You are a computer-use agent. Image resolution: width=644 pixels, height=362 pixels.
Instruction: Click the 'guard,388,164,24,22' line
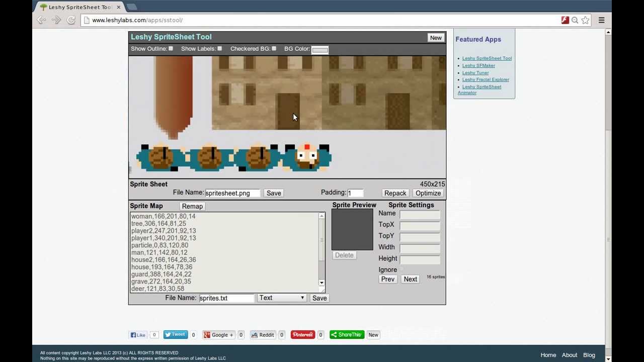(x=161, y=275)
